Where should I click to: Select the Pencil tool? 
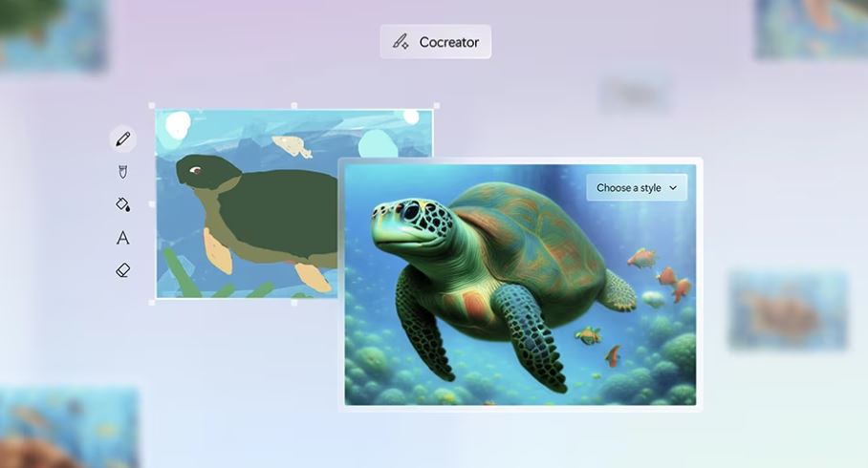tap(122, 139)
